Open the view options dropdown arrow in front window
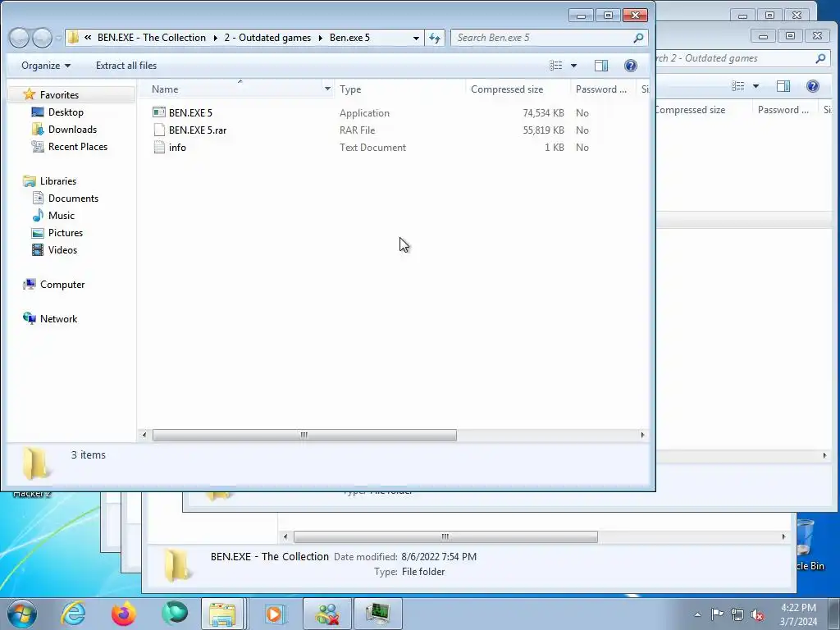840x630 pixels. tap(573, 66)
